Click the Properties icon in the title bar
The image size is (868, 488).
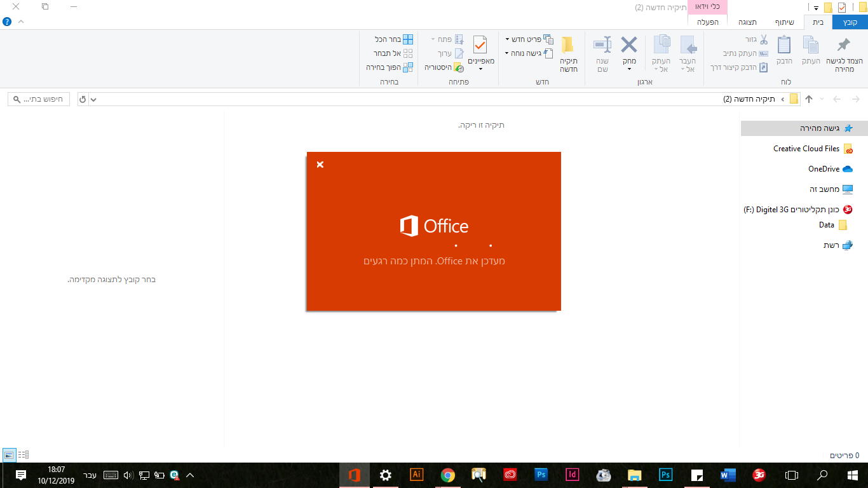pos(842,8)
